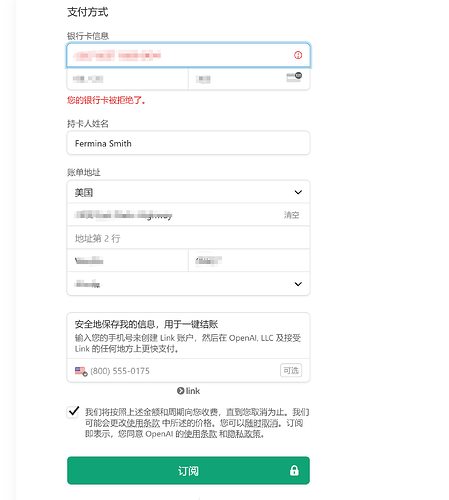Click the US flag country code selector
The image size is (449, 500).
point(81,371)
